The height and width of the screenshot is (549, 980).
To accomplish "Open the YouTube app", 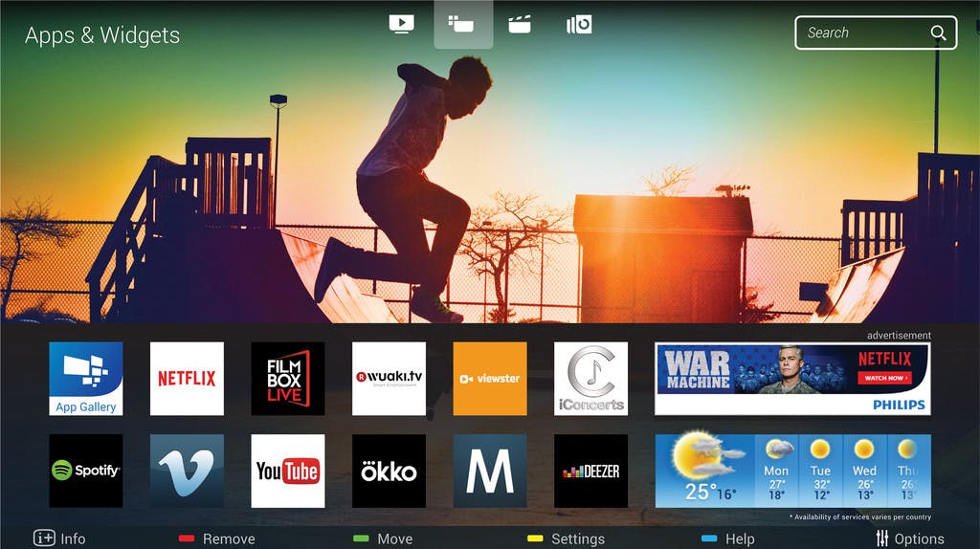I will click(x=288, y=471).
